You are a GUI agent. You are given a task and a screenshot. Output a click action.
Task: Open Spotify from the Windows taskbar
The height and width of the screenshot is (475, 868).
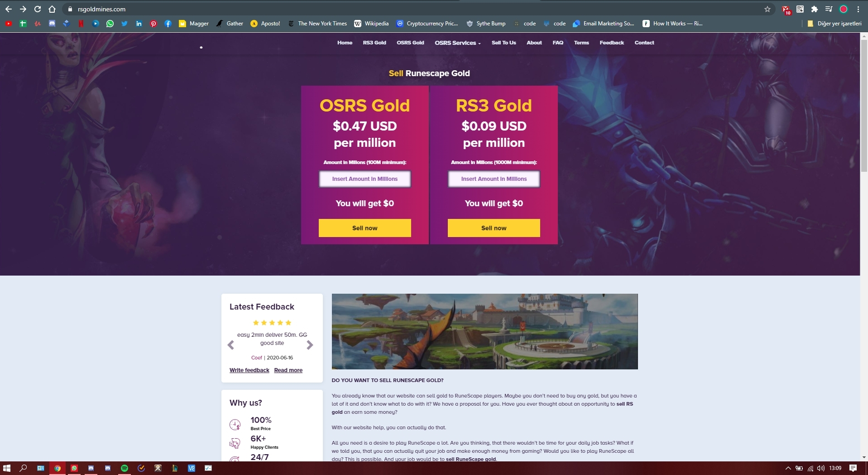click(125, 468)
